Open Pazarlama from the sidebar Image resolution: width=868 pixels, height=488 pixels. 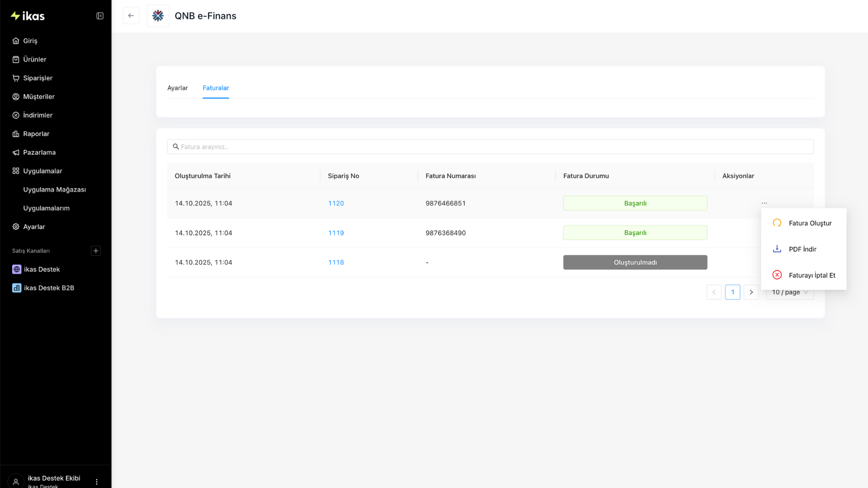click(x=39, y=152)
